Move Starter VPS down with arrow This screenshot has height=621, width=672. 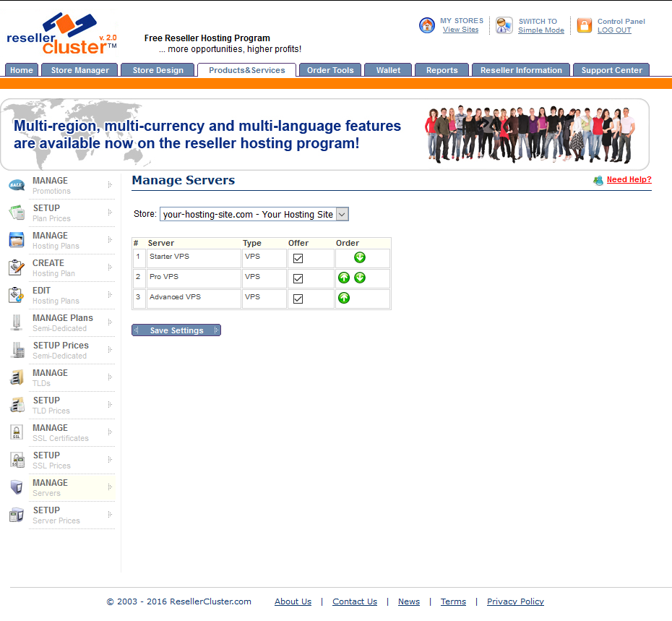click(x=360, y=257)
